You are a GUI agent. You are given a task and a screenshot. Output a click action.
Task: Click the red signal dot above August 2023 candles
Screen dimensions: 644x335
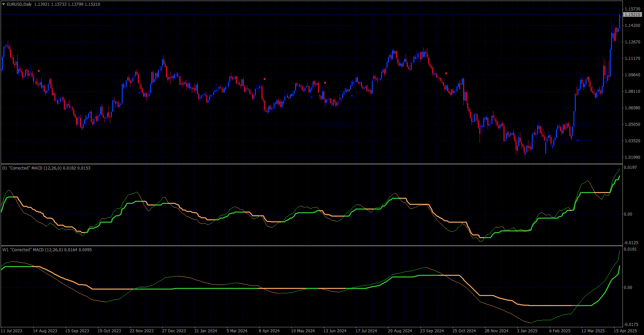click(39, 71)
